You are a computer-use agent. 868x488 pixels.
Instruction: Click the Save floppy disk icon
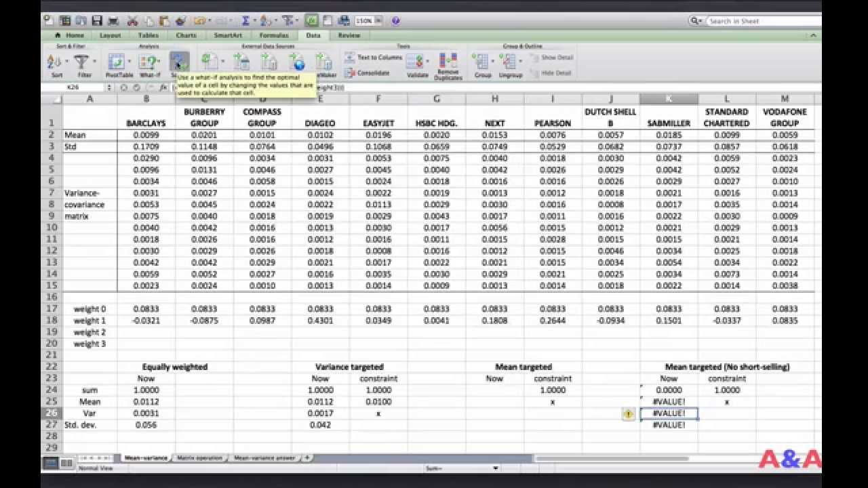pyautogui.click(x=97, y=21)
